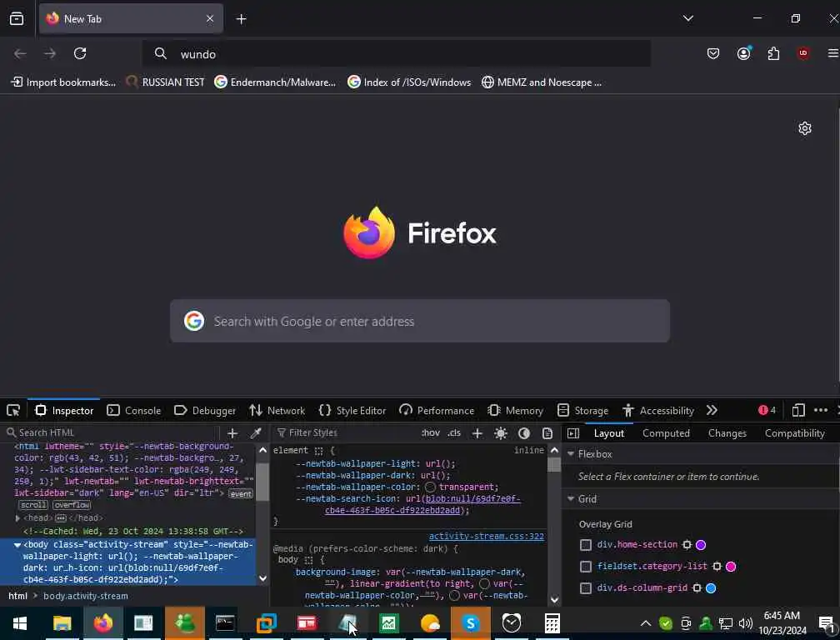Open Skype from the taskbar
The image size is (840, 640).
point(470,623)
